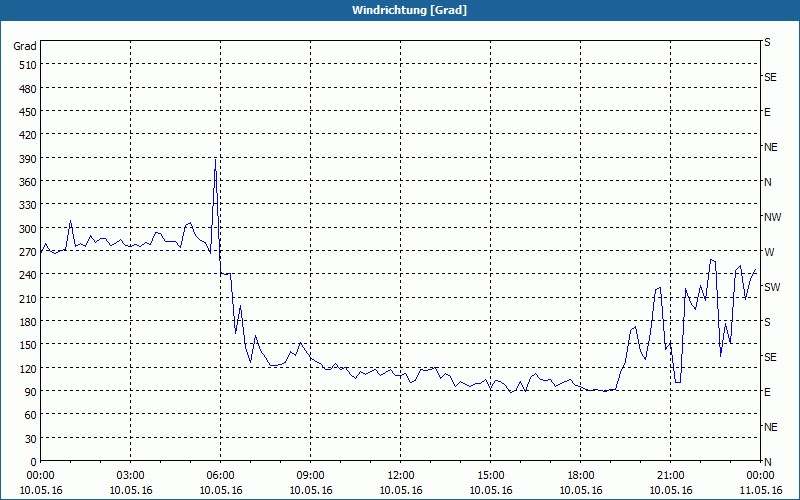Select the 300 degree axis label
The height and width of the screenshot is (500, 800).
point(28,229)
